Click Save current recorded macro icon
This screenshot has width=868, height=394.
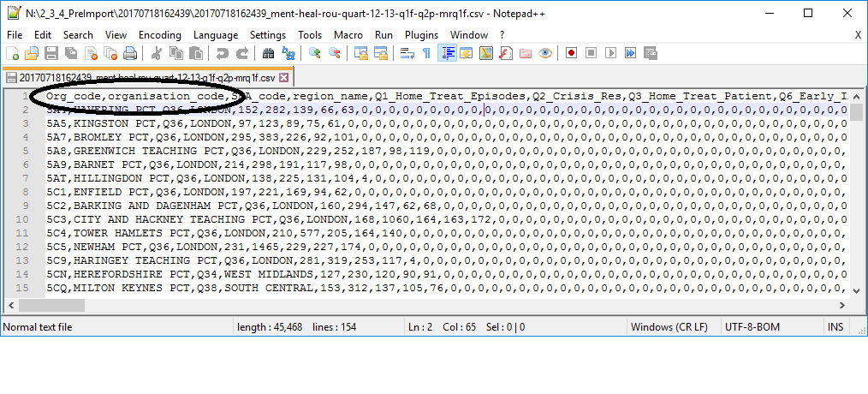[651, 53]
